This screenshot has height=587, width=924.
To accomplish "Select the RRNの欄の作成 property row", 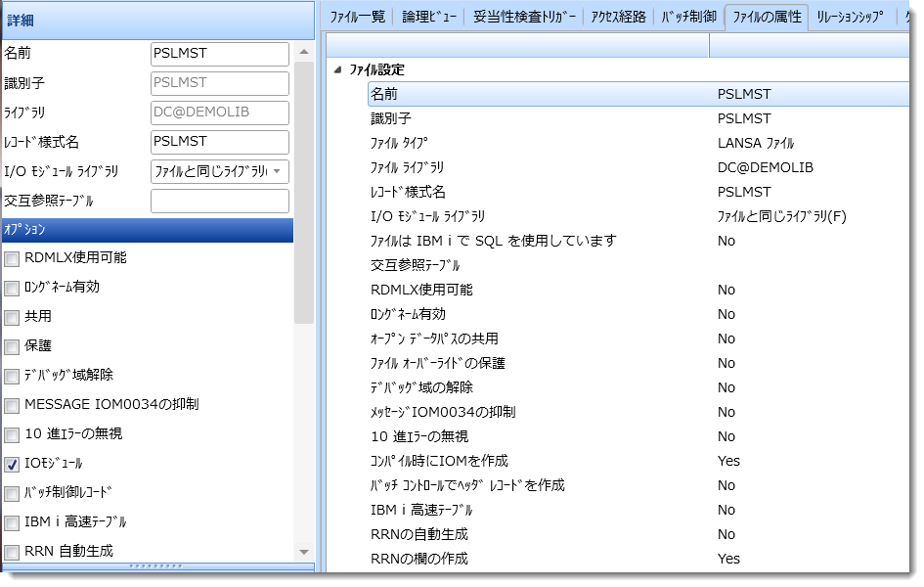I will [x=638, y=559].
